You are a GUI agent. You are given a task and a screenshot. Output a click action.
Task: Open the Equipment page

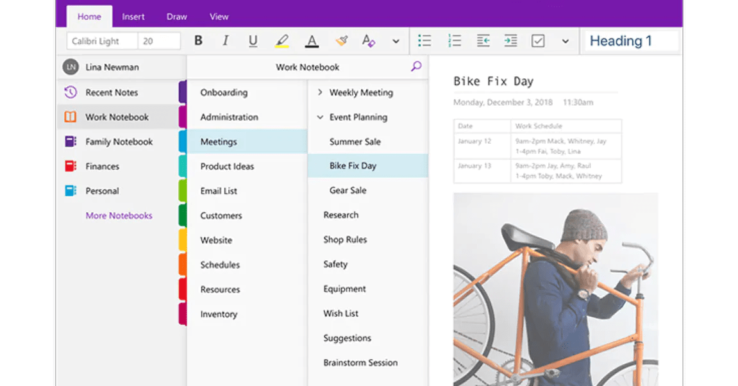point(368,289)
